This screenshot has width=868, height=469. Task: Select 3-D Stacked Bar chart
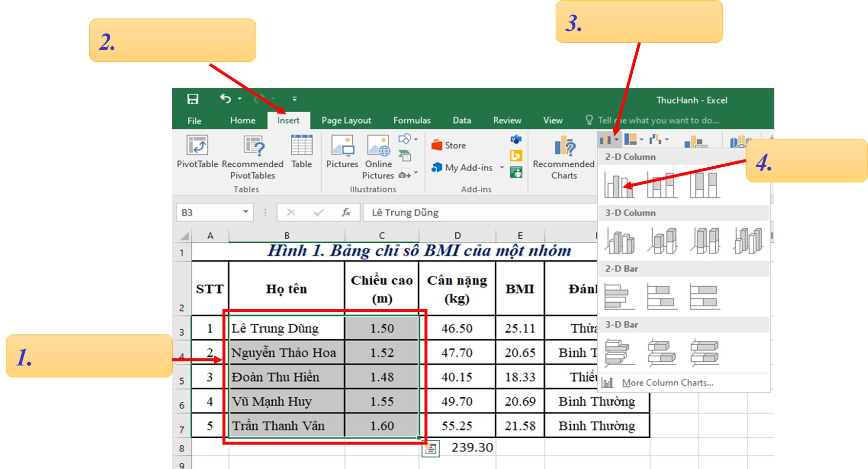pos(662,352)
